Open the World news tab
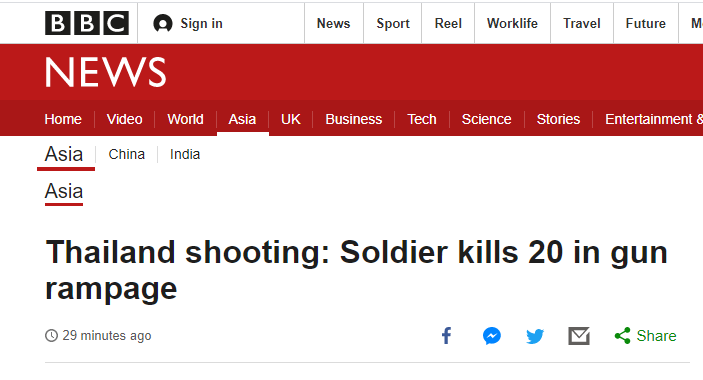 185,119
